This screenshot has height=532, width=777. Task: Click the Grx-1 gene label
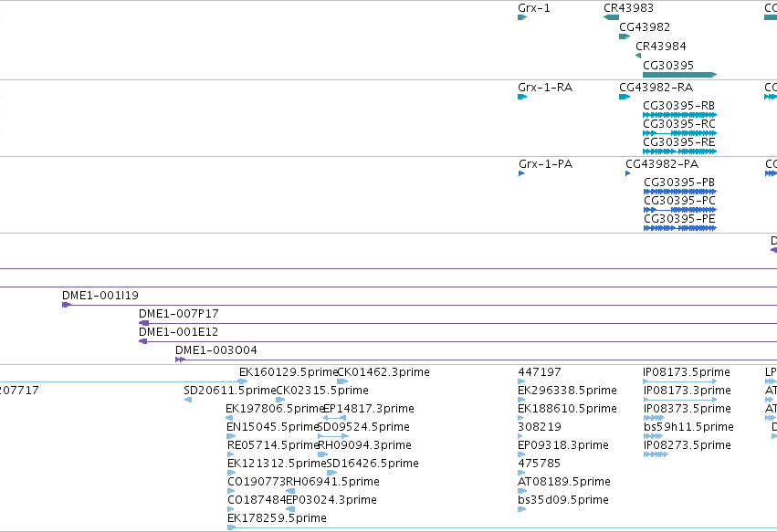click(x=534, y=8)
